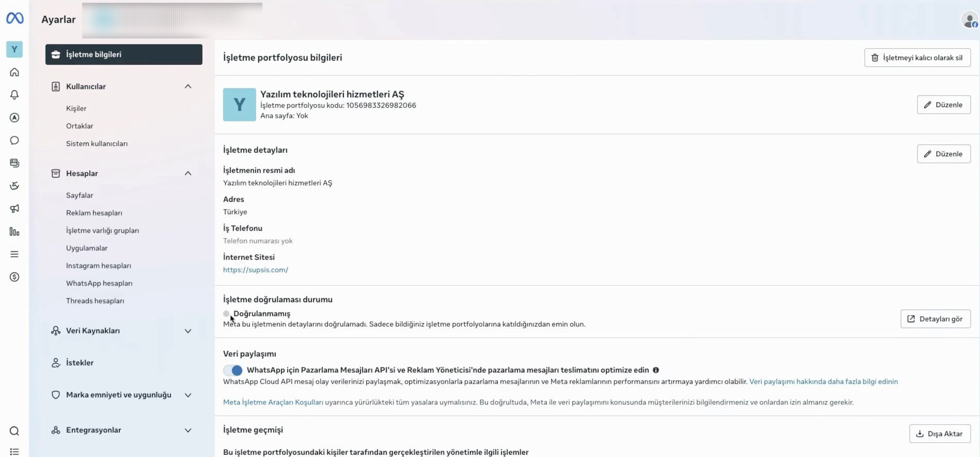Click the Meta logo icon
Viewport: 980px width, 457px height.
point(15,18)
